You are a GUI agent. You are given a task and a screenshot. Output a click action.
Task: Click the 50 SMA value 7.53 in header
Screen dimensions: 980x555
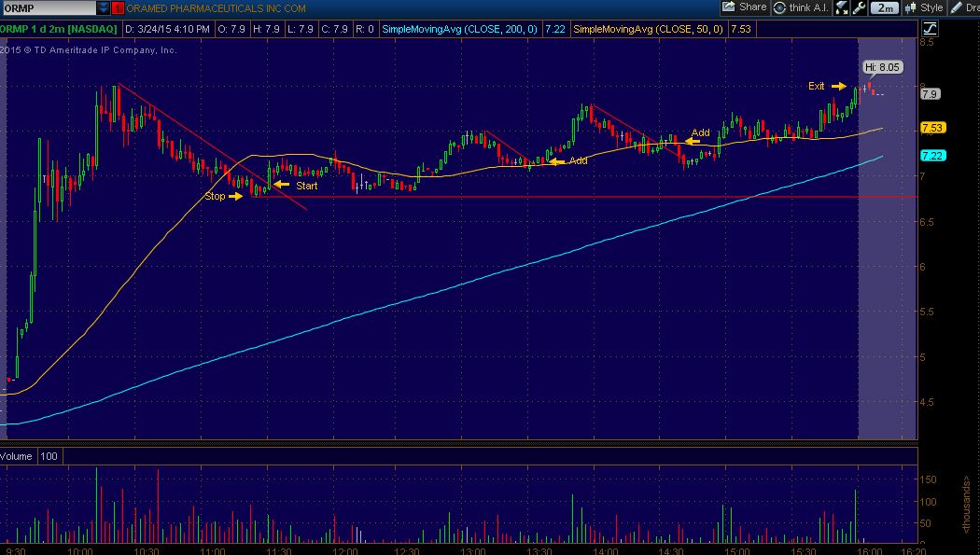pyautogui.click(x=741, y=29)
